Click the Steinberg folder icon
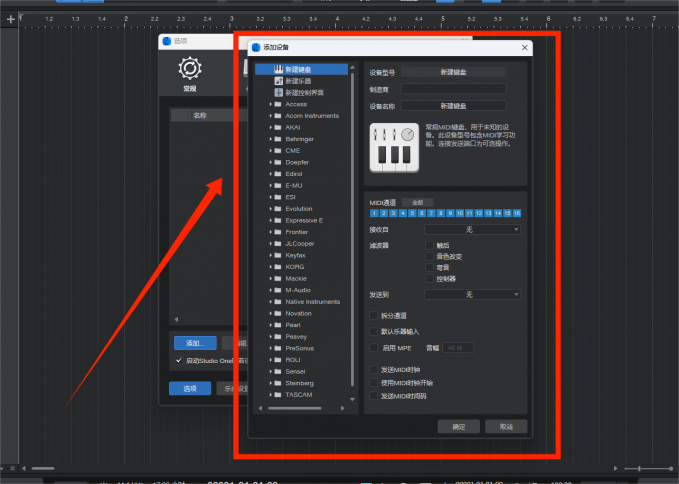 coord(278,383)
